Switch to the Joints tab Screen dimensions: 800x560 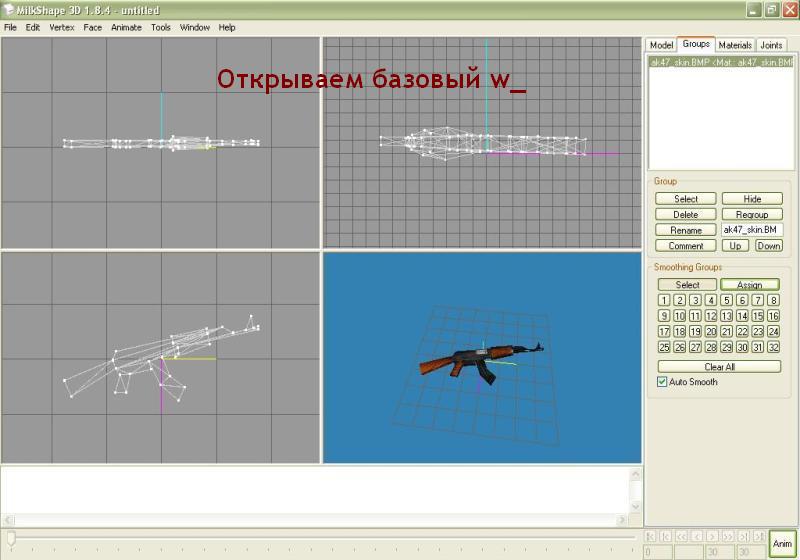[x=771, y=45]
